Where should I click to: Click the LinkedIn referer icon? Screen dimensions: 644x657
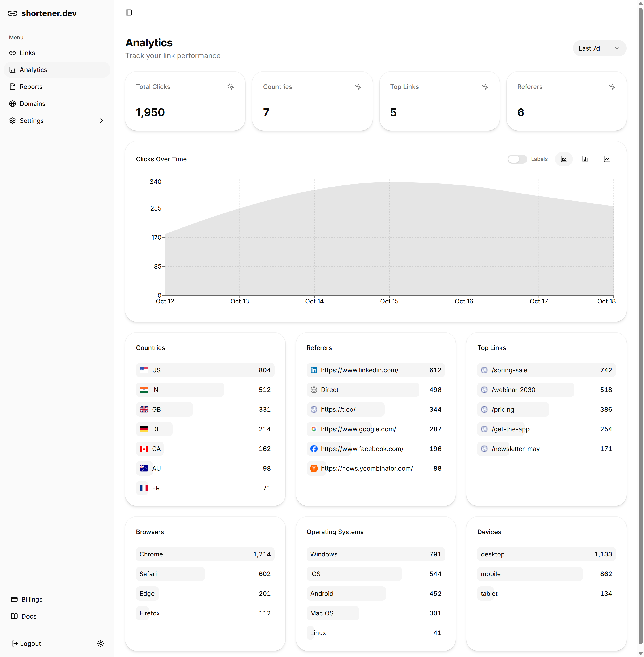pyautogui.click(x=314, y=370)
